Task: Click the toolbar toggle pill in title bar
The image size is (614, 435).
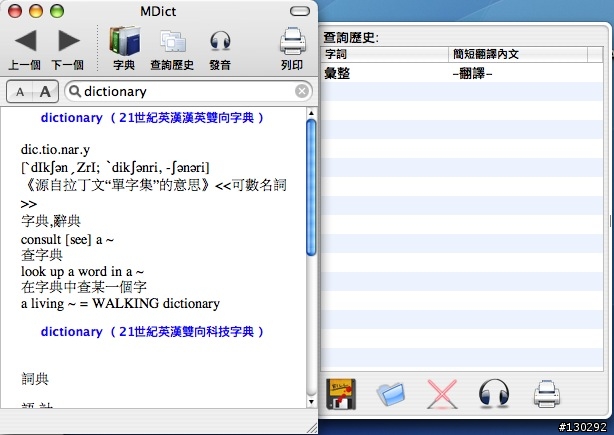Action: tap(300, 11)
